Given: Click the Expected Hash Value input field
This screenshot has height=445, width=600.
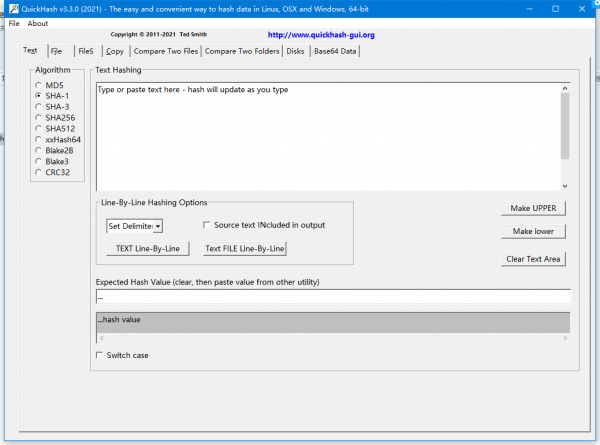Looking at the screenshot, I should [333, 297].
